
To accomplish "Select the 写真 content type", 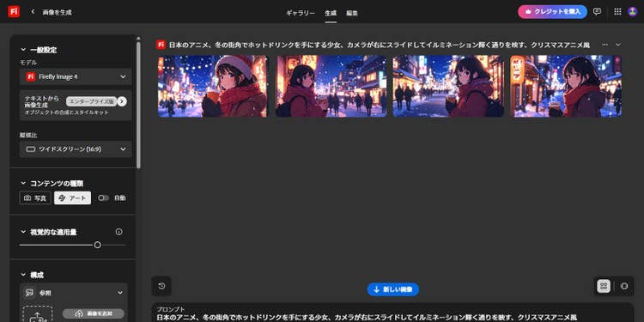I will click(35, 198).
